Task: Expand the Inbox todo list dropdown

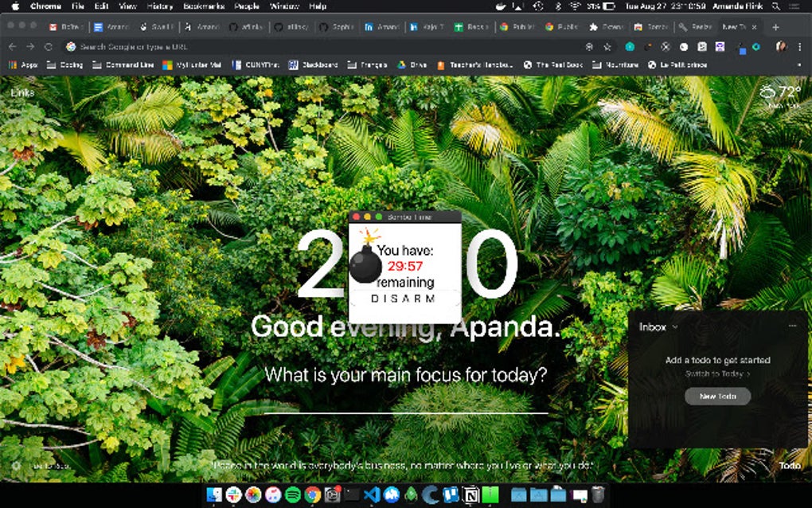Action: point(659,326)
